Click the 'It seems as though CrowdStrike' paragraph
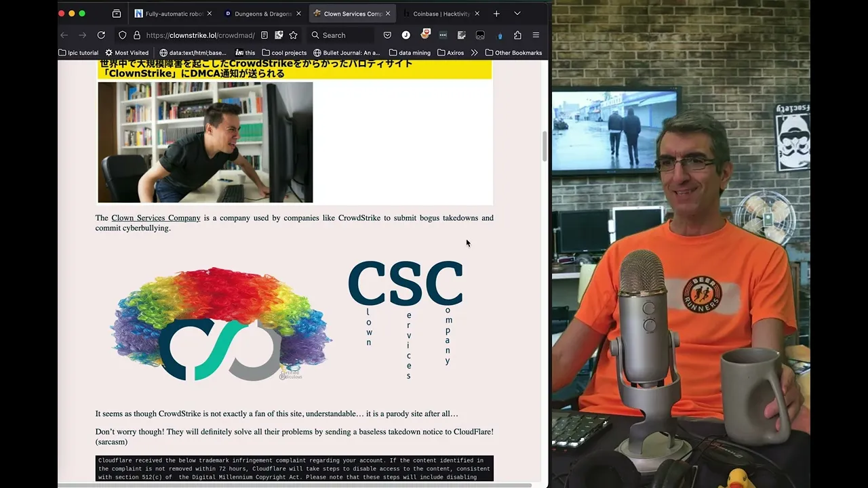Image resolution: width=868 pixels, height=488 pixels. coord(277,413)
